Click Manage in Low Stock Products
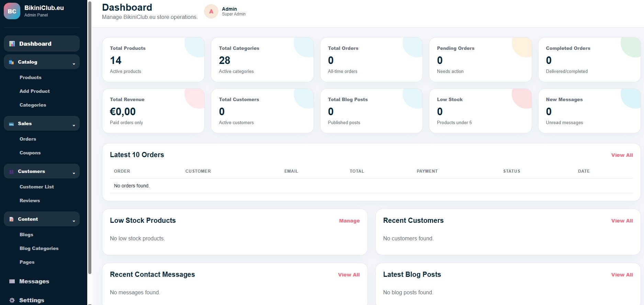Viewport: 644px width, 305px height. point(349,221)
